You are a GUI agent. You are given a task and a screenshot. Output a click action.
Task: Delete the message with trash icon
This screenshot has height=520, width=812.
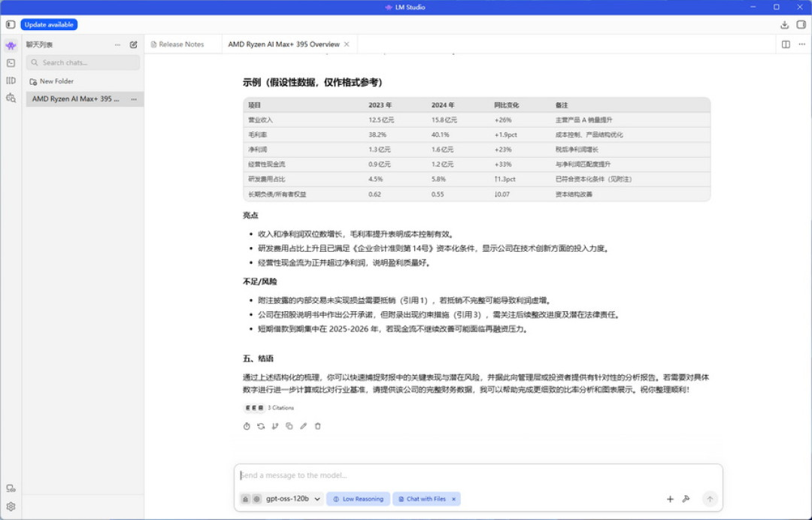[318, 426]
